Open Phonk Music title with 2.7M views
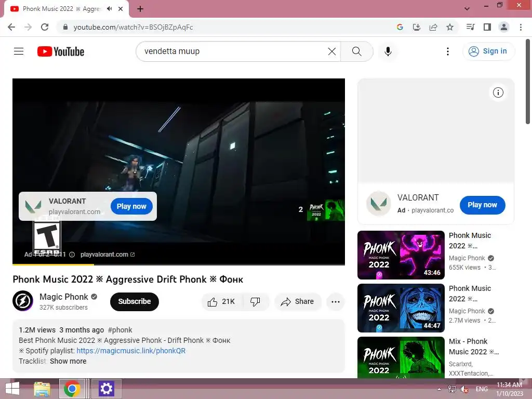Screen dimensions: 532x399 470,294
